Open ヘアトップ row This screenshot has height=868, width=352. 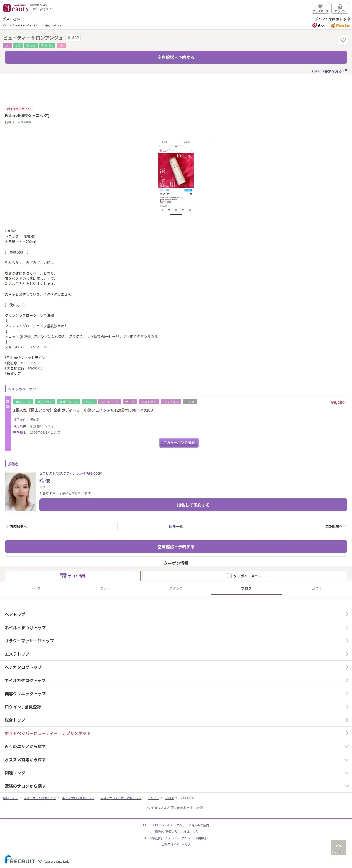(x=176, y=614)
